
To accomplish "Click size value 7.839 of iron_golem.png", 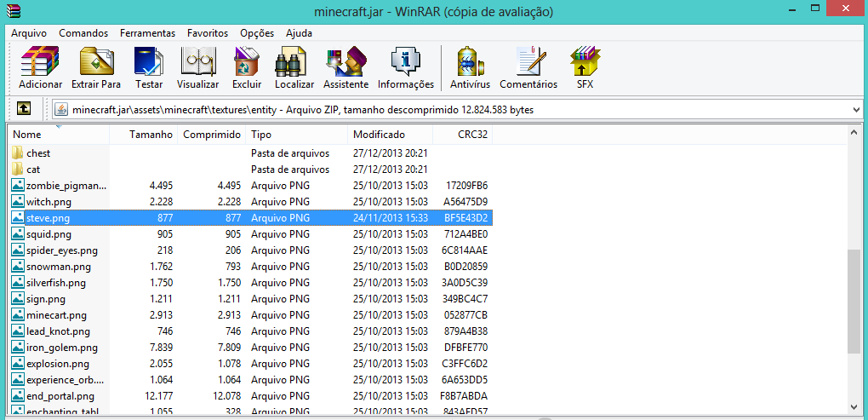I will [161, 348].
